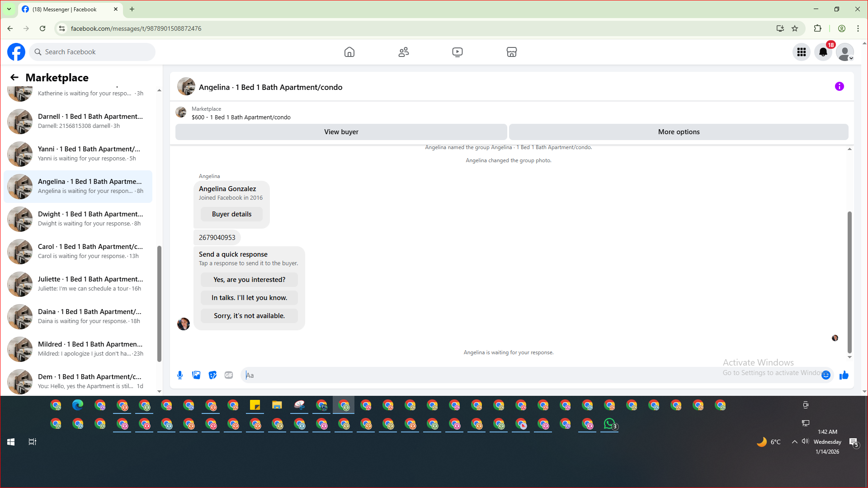Open Chrome tab search dropdown

[9, 9]
